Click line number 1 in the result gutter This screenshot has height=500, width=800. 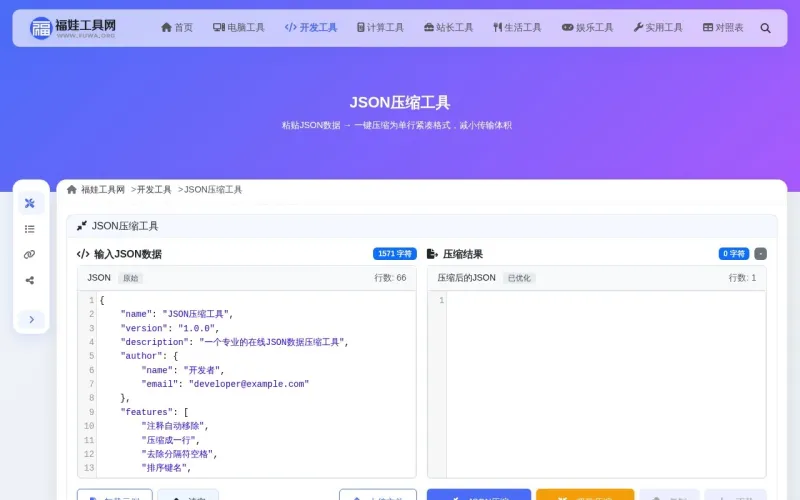click(441, 300)
